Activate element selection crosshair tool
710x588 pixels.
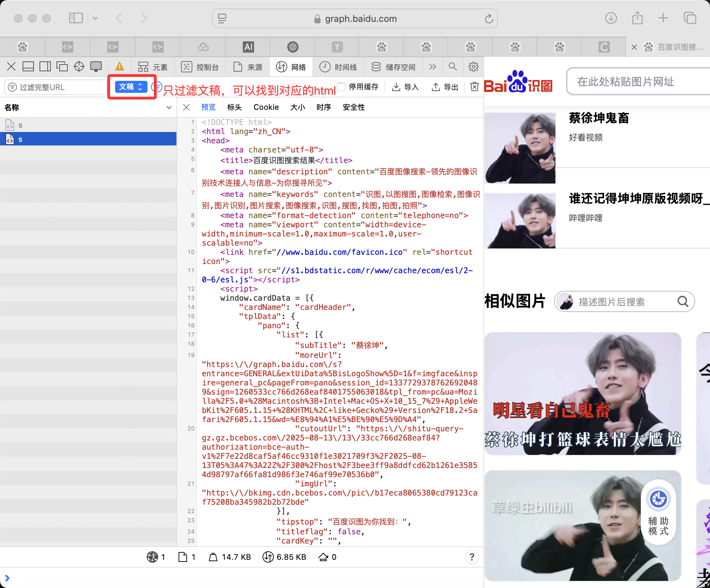click(x=79, y=66)
